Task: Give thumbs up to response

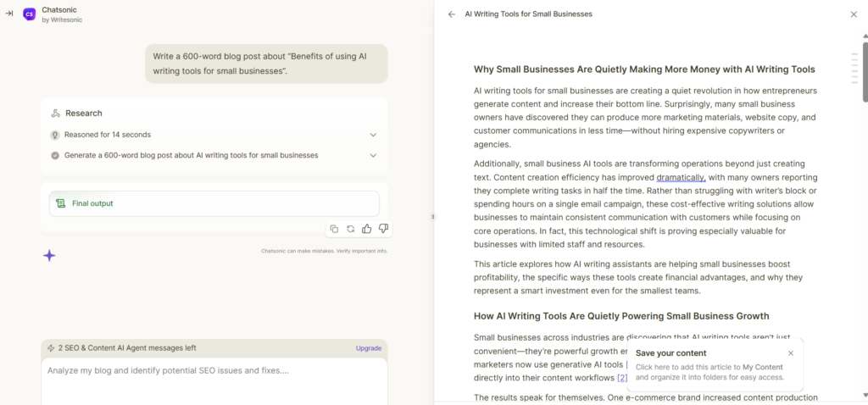Action: pyautogui.click(x=366, y=229)
